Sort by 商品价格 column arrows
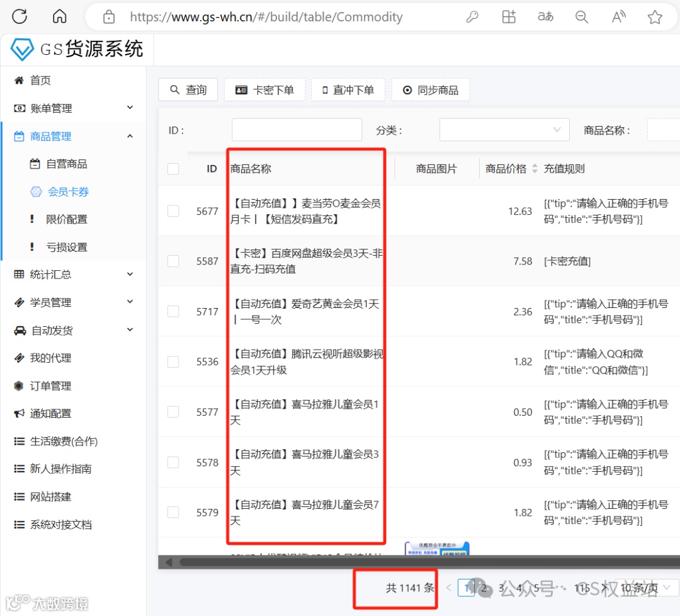Image resolution: width=680 pixels, height=616 pixels. [535, 169]
